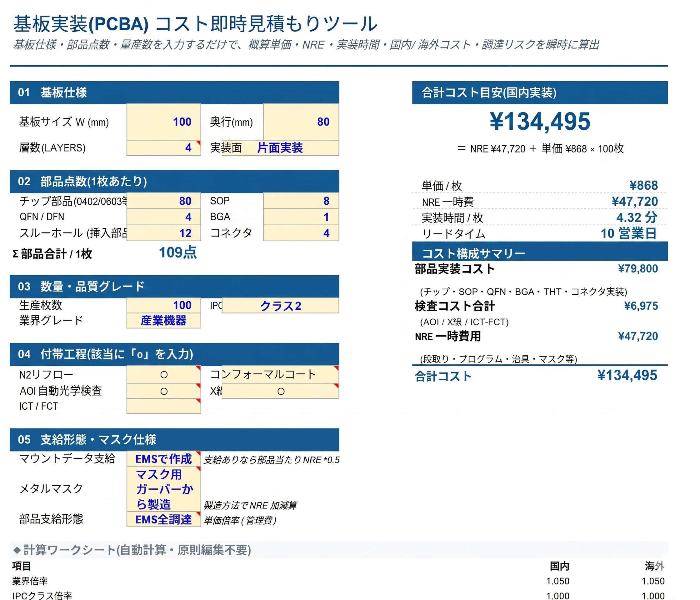The image size is (700, 600).
Task: Click the board width input showing 100
Action: (164, 122)
